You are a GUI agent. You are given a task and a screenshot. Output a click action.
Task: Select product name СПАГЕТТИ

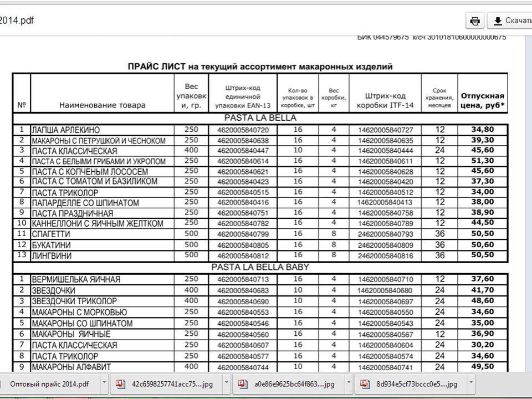tap(51, 234)
